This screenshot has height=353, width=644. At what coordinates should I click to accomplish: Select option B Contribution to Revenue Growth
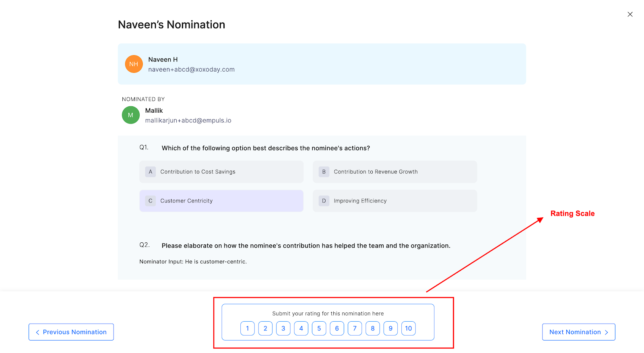[395, 172]
